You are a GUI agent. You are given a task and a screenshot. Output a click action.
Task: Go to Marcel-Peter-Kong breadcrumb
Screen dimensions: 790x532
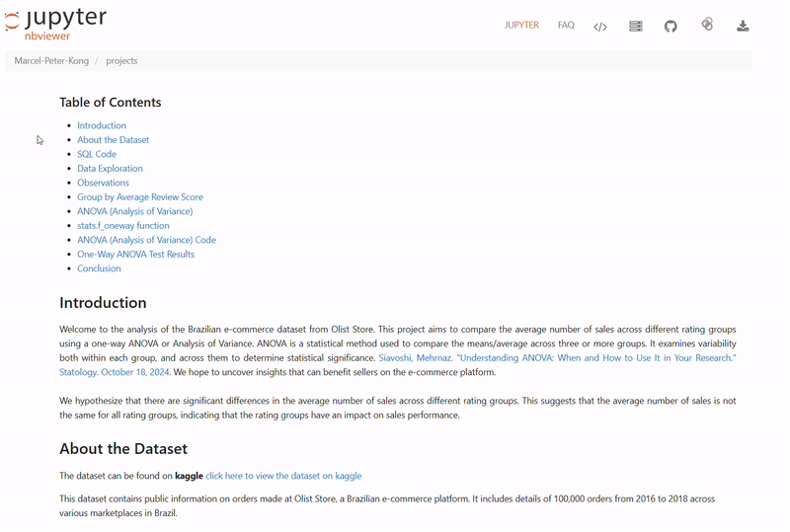tap(51, 61)
